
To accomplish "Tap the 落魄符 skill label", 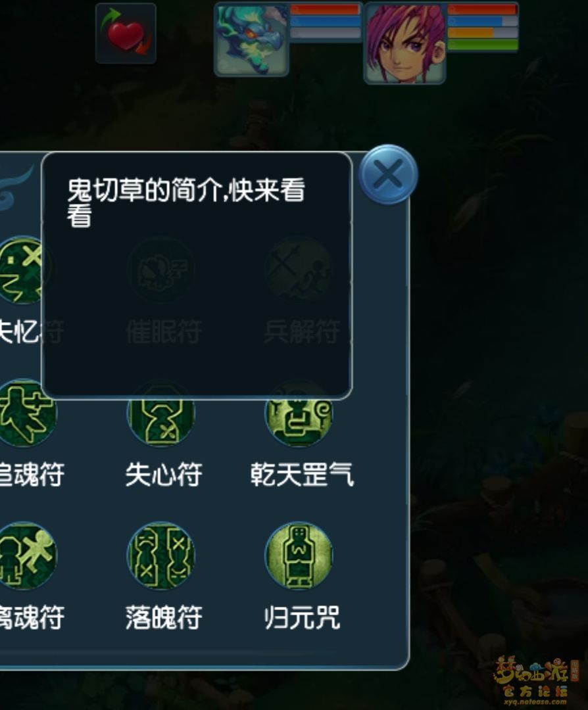I will (164, 617).
